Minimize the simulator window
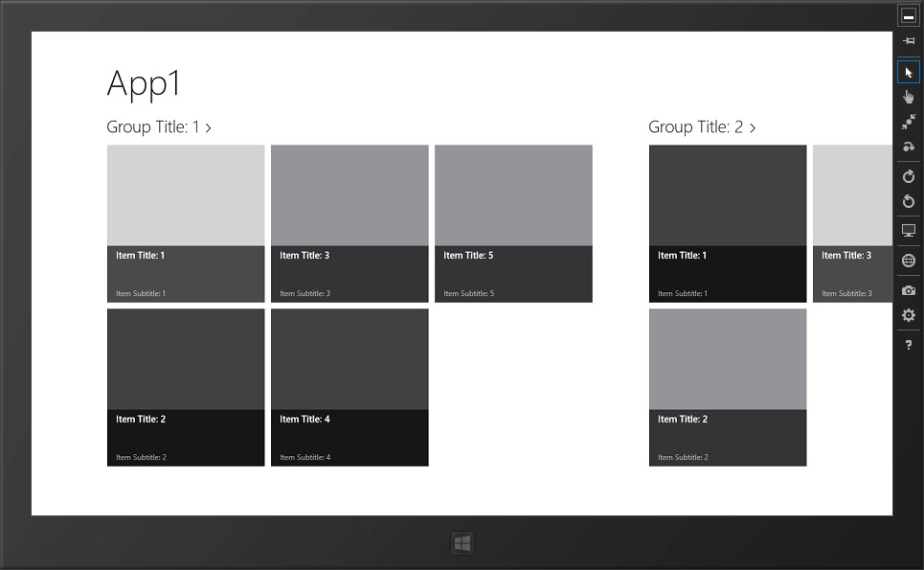Screen dimensions: 924x570 click(x=908, y=16)
